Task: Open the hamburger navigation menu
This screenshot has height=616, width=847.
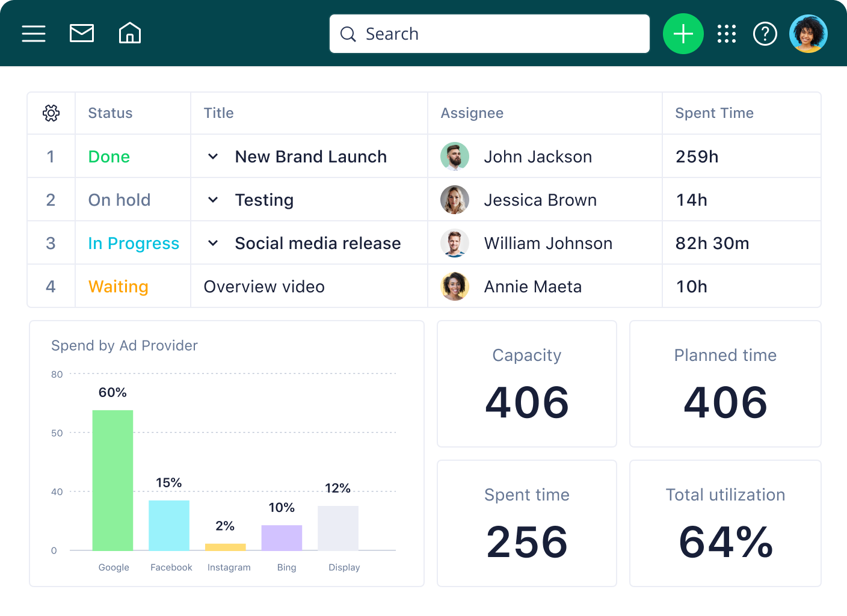Action: [34, 34]
